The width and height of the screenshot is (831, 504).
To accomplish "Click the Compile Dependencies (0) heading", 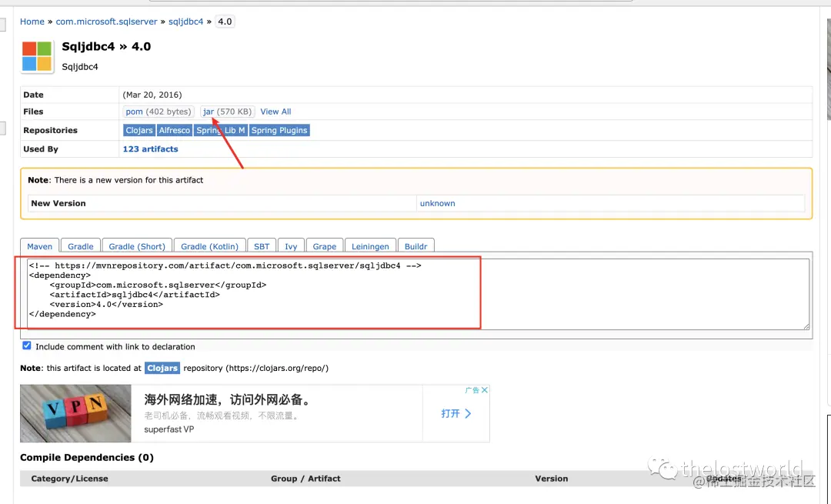I will (x=87, y=457).
